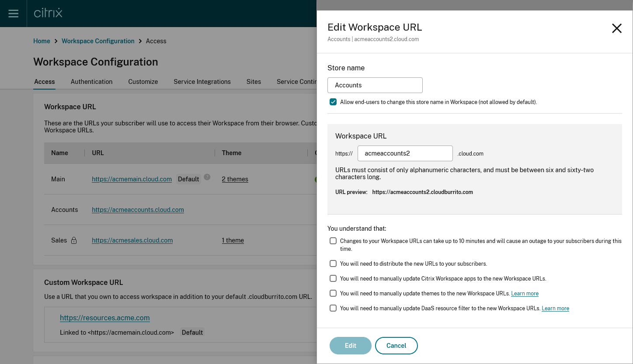The height and width of the screenshot is (364, 633).
Task: Click the Citrix logo
Action: point(47,13)
